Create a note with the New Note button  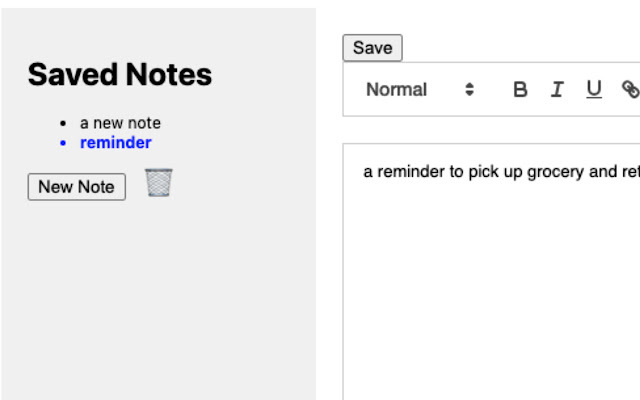click(x=76, y=186)
